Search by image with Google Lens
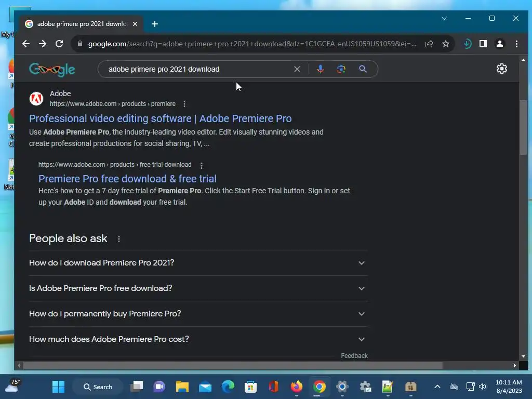This screenshot has width=532, height=399. pyautogui.click(x=341, y=69)
